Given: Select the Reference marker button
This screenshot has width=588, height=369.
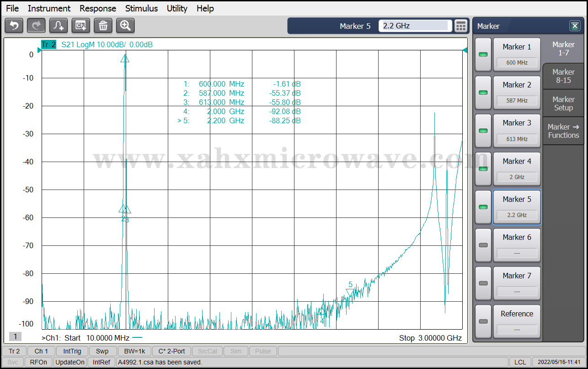Looking at the screenshot, I should point(517,321).
